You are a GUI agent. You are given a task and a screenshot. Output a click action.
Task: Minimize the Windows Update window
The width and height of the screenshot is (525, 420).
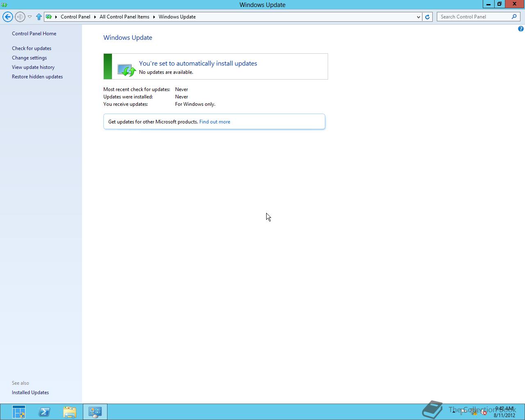[488, 4]
